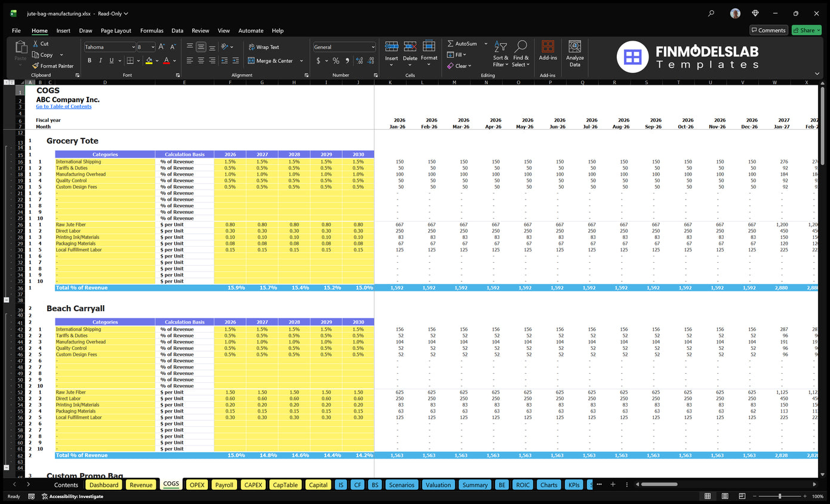Decrease font size with the smaller A

(x=173, y=47)
